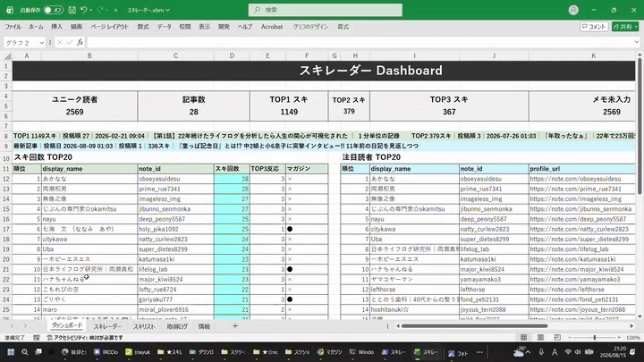Select Page Layout view icon in status bar

point(540,337)
